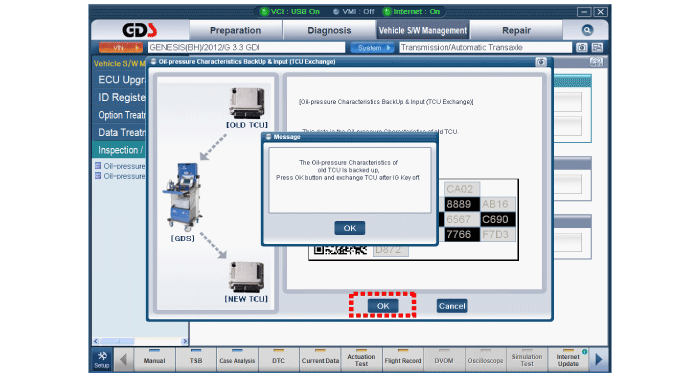This screenshot has height=377, width=700.
Task: Click Cancel in TCU Exchange dialog
Action: [452, 306]
